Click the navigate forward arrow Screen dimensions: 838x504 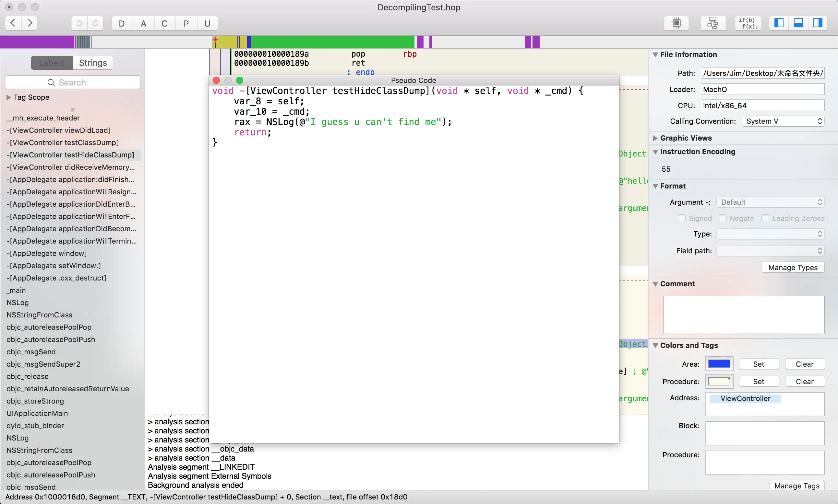coord(30,23)
